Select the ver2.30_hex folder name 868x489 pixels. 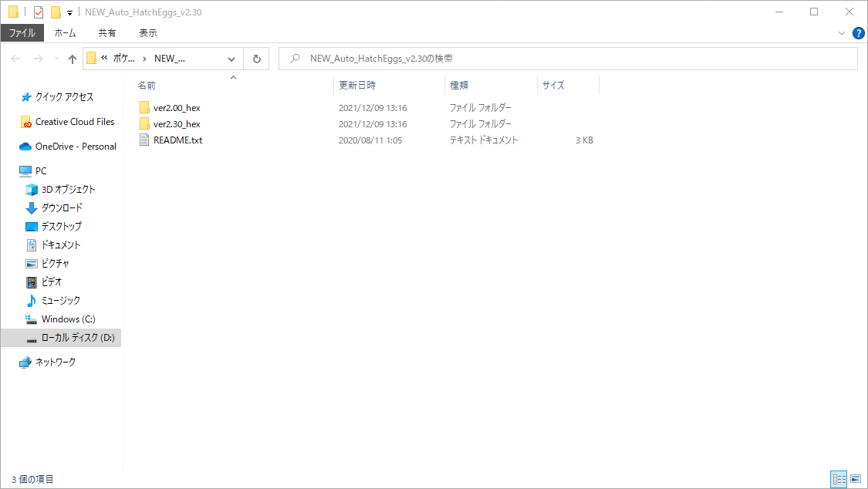click(177, 124)
